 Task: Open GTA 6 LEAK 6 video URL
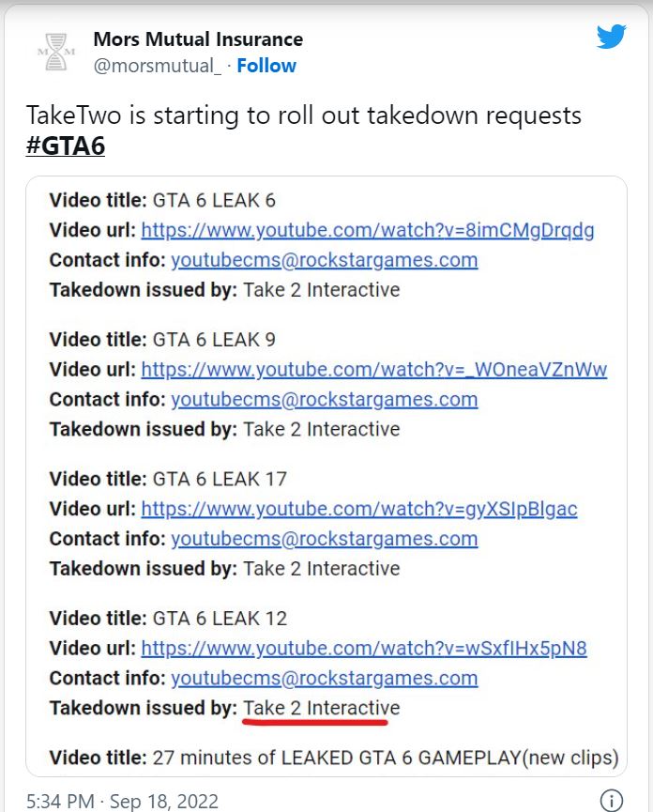pyautogui.click(x=368, y=230)
